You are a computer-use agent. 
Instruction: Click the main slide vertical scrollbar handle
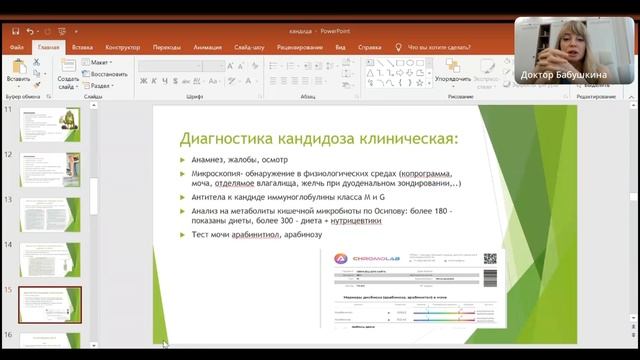point(633,197)
